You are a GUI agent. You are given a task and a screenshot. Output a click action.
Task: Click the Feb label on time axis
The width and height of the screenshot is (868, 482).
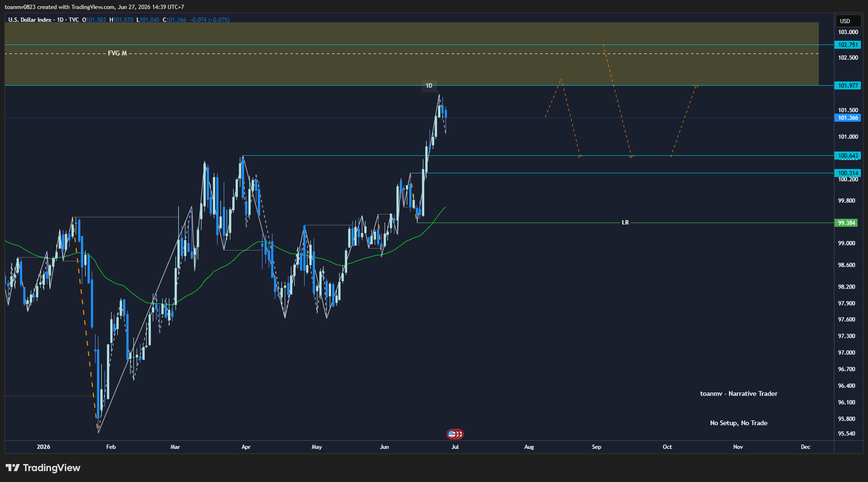point(111,447)
